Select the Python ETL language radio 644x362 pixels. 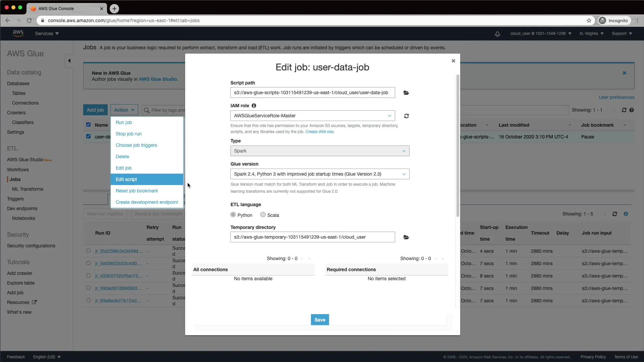(x=233, y=215)
